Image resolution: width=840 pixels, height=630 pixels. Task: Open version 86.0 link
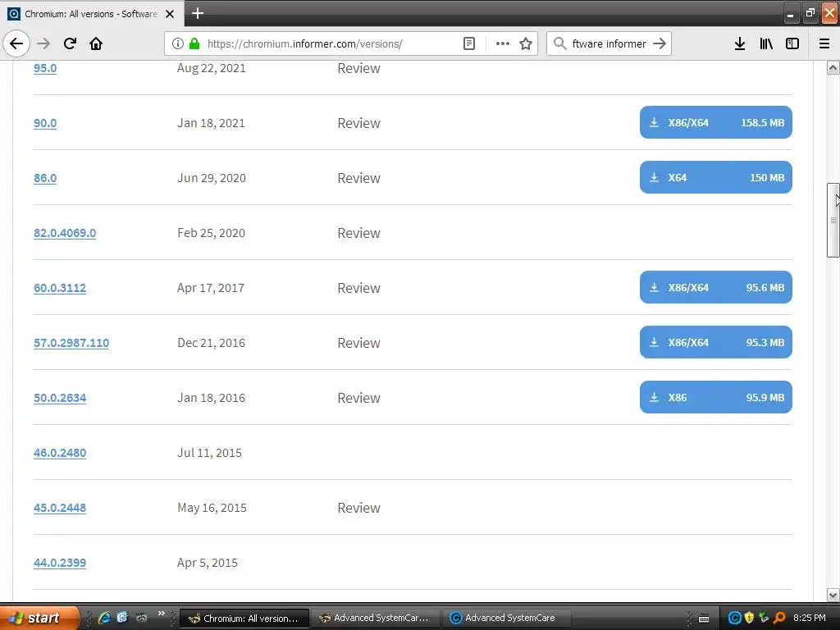point(45,178)
